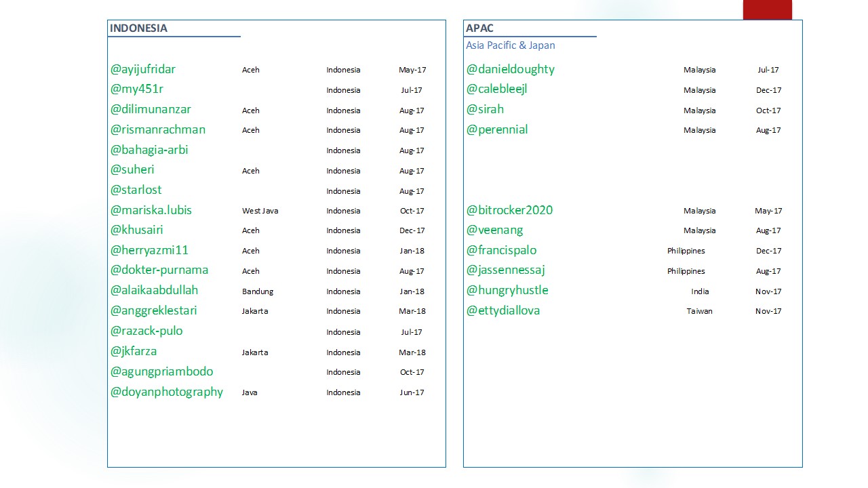Select the username @doyanphotography

tap(167, 392)
